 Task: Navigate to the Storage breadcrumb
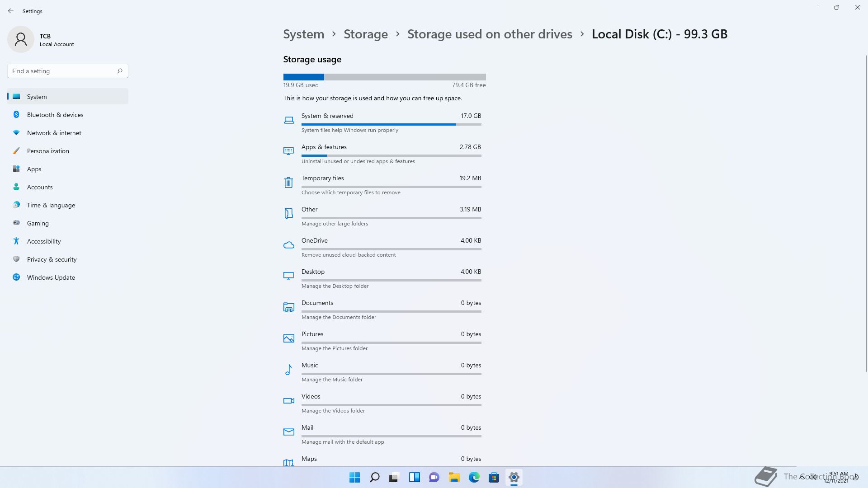click(365, 34)
